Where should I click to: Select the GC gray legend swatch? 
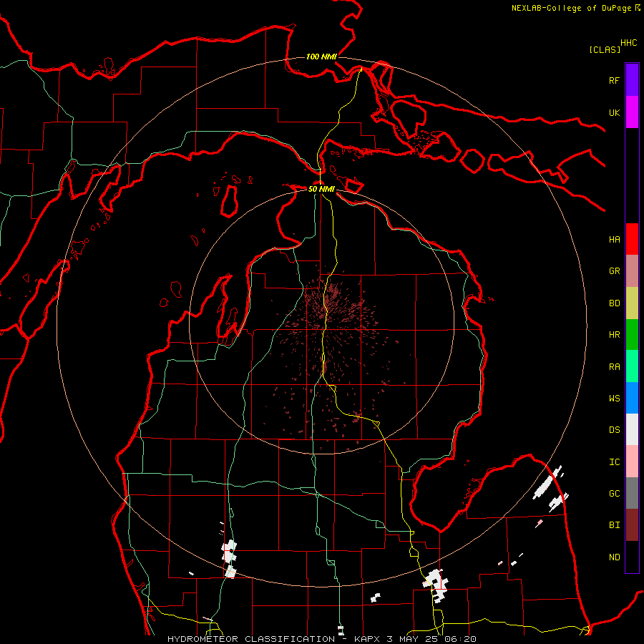pos(632,493)
